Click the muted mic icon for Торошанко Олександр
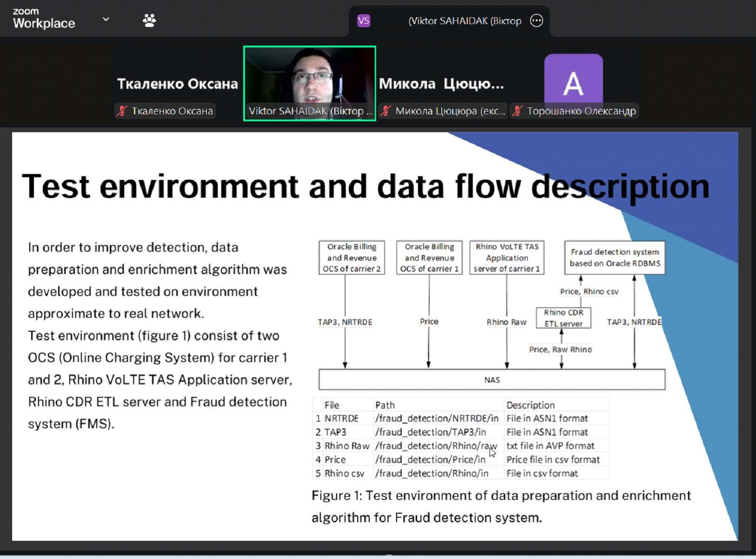The image size is (756, 559). (x=517, y=111)
